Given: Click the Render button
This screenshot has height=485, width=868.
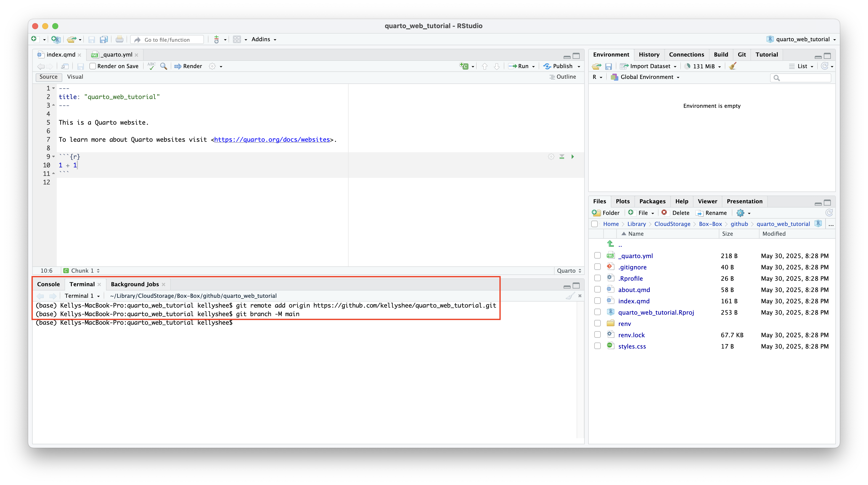Looking at the screenshot, I should pos(188,66).
